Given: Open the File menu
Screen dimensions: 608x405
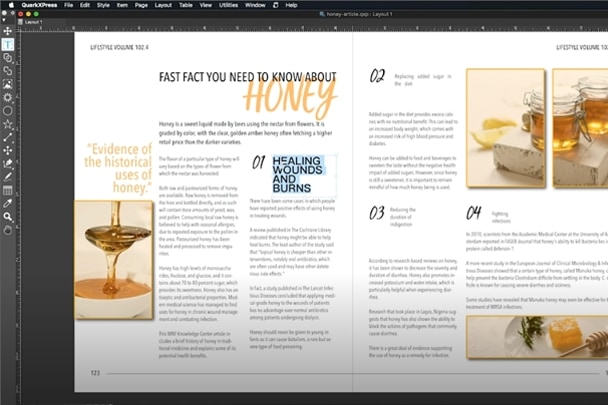Looking at the screenshot, I should (69, 5).
